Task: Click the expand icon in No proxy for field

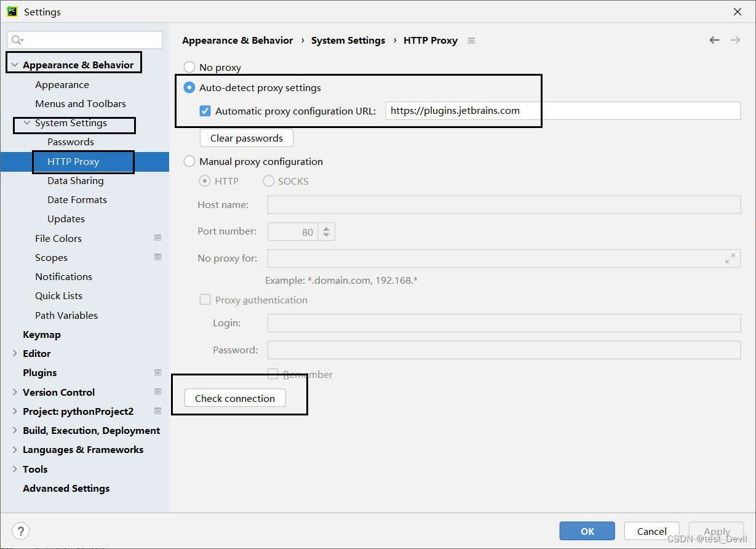Action: [x=730, y=258]
